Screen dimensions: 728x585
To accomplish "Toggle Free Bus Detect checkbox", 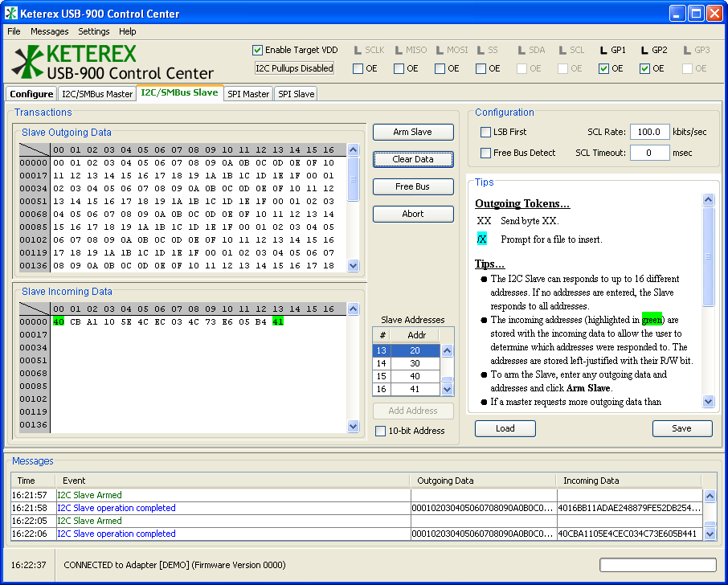I will click(x=485, y=153).
